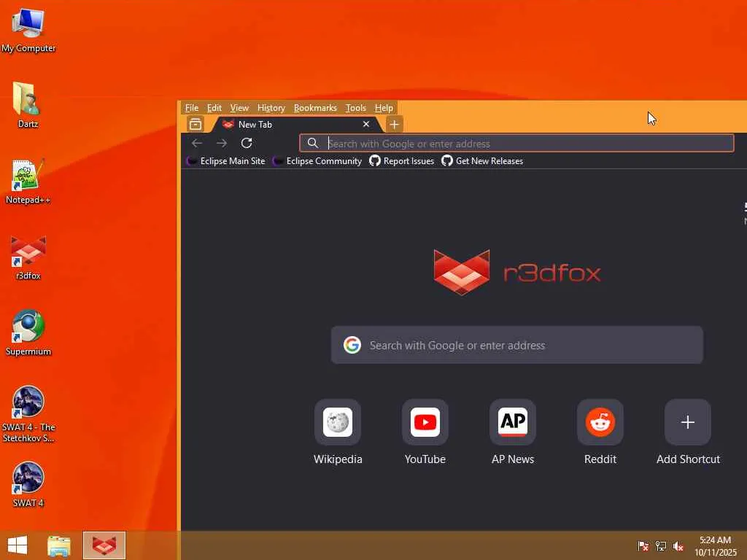Open Eclipse Community bookmark
Image resolution: width=747 pixels, height=560 pixels.
point(317,161)
